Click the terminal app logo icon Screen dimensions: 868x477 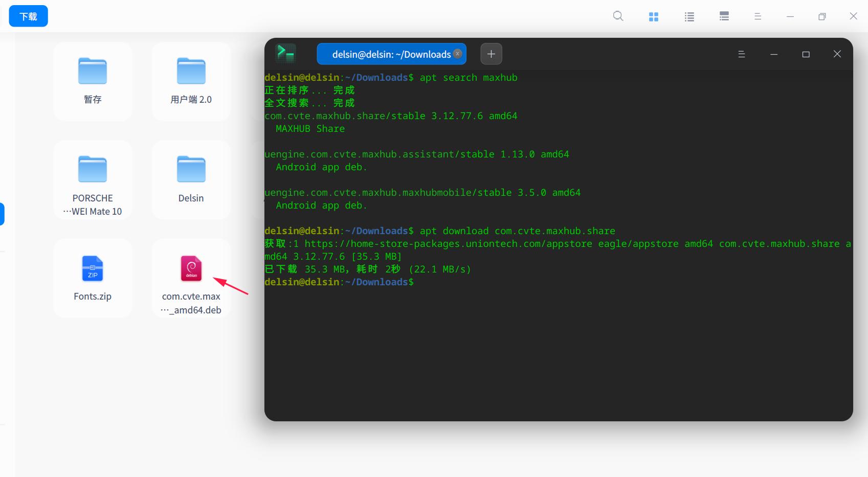(285, 53)
